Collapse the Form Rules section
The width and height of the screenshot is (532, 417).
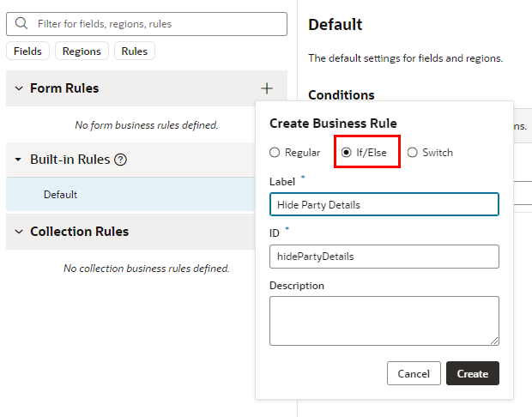[18, 88]
